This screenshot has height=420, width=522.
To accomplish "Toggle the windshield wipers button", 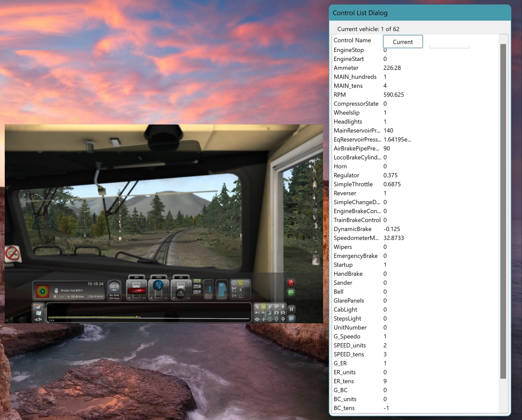I will click(234, 283).
